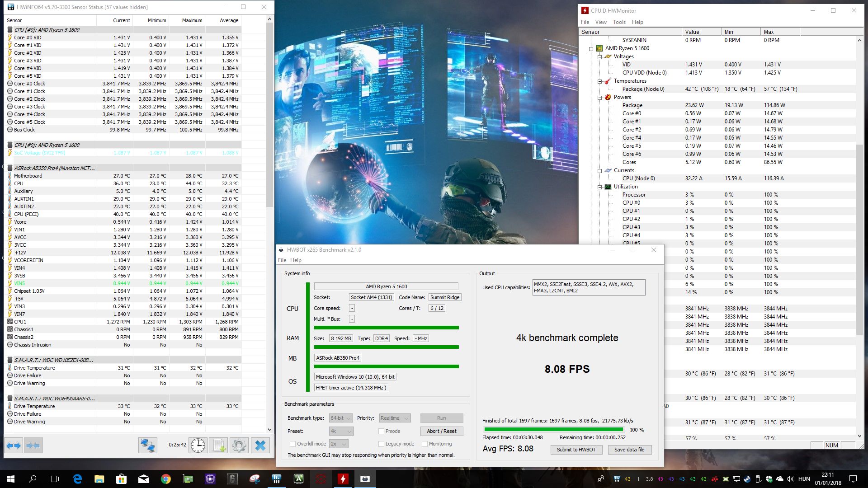Screen dimensions: 868x488
Task: Open the Tools menu in HWMonitor
Action: 619,22
